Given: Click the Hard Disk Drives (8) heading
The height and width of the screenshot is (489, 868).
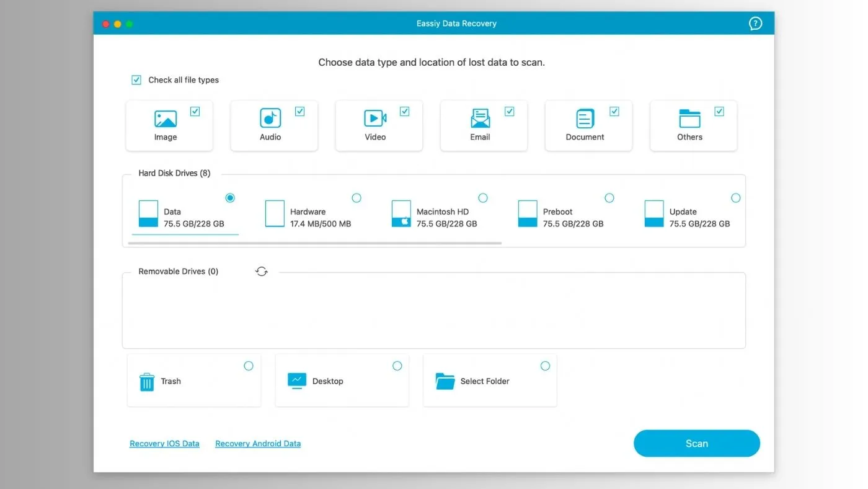Looking at the screenshot, I should click(174, 173).
